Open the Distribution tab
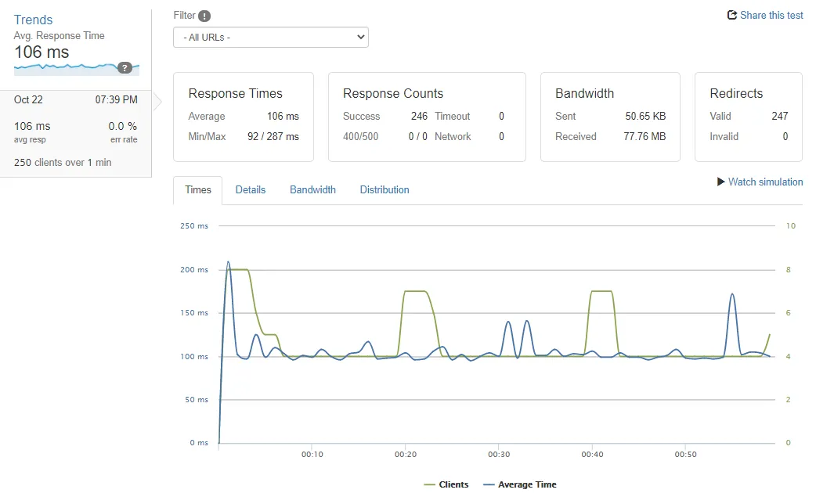Screen dimensions: 816x504 [385, 189]
